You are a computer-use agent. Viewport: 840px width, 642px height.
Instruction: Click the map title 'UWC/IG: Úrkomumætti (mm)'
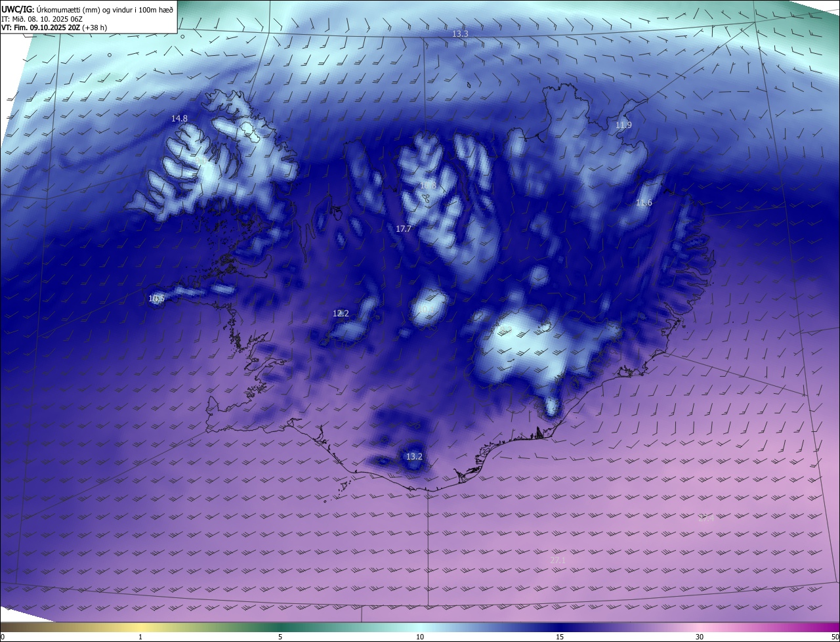51,9
